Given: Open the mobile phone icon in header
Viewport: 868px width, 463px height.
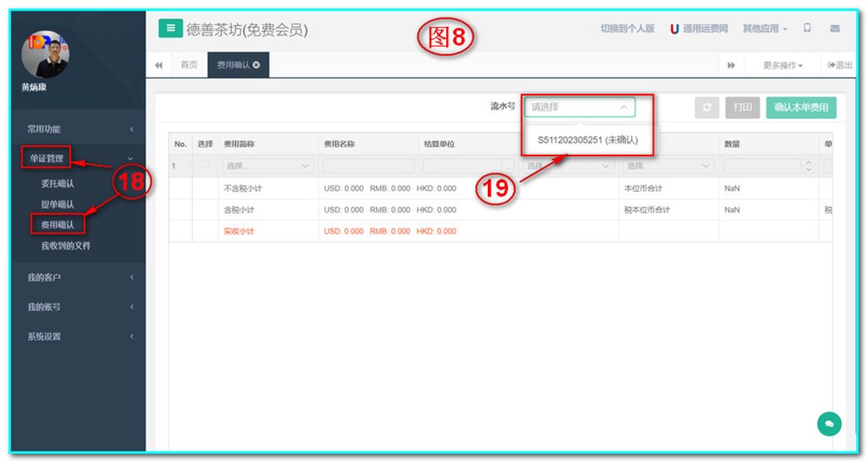Looking at the screenshot, I should [807, 28].
